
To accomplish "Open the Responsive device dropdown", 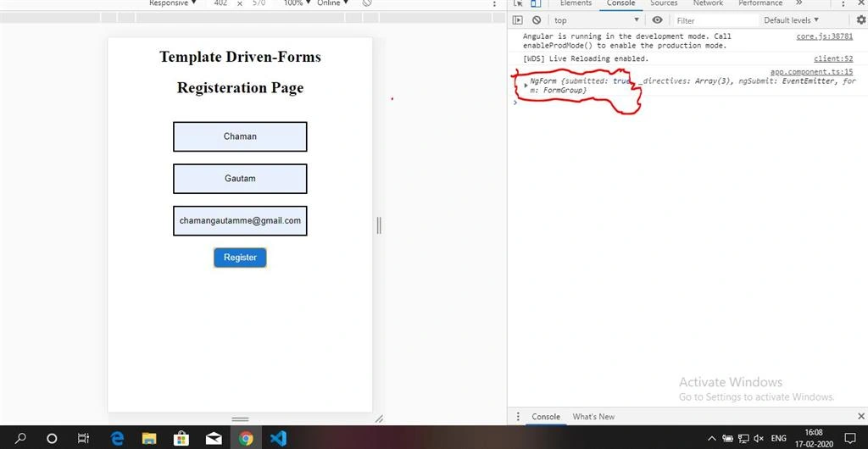I will click(172, 3).
